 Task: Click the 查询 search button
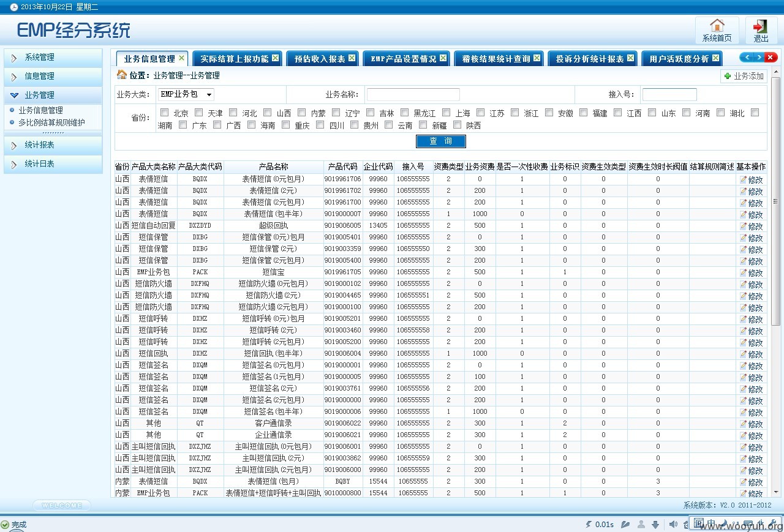tap(441, 141)
